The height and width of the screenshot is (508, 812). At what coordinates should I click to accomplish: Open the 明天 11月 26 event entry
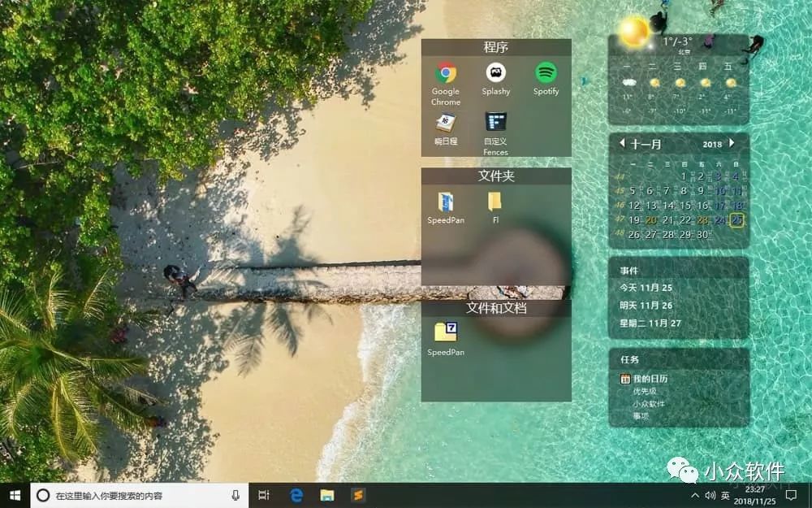coord(646,306)
